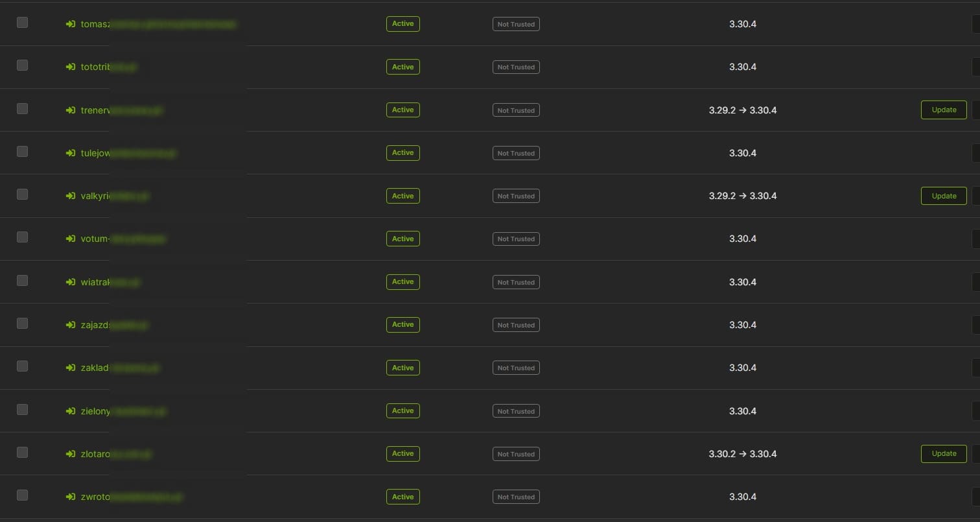
Task: Click Not Trusted badge in zwroto row
Action: point(516,497)
